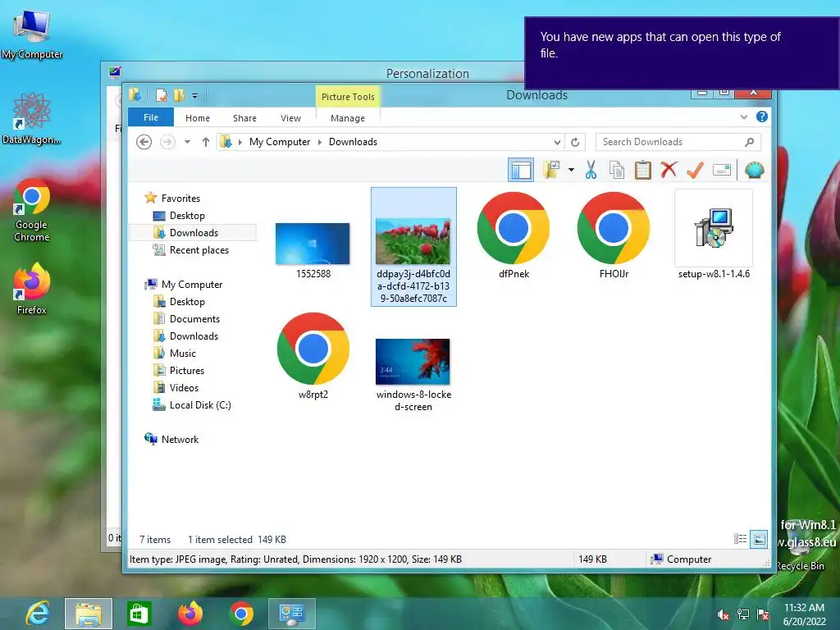Open the Windows Store taskbar icon
The width and height of the screenshot is (840, 630).
pyautogui.click(x=139, y=614)
